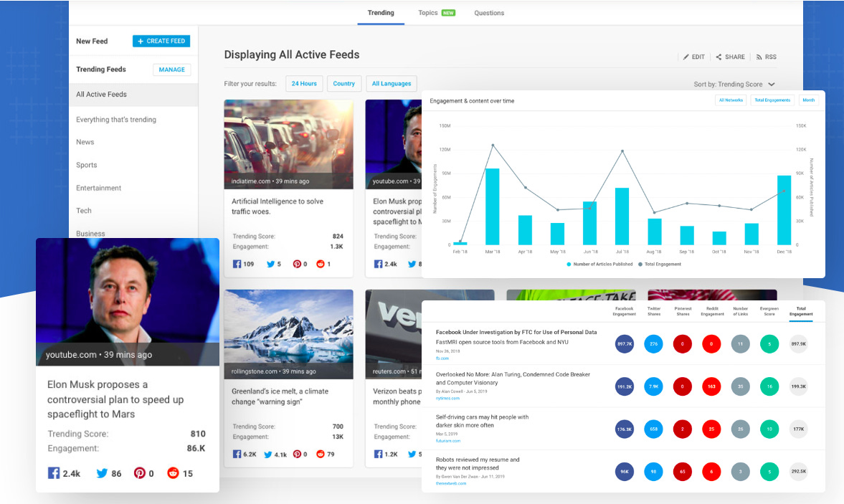Click Twitter icon on AI traffic card
The image size is (844, 504).
click(271, 264)
